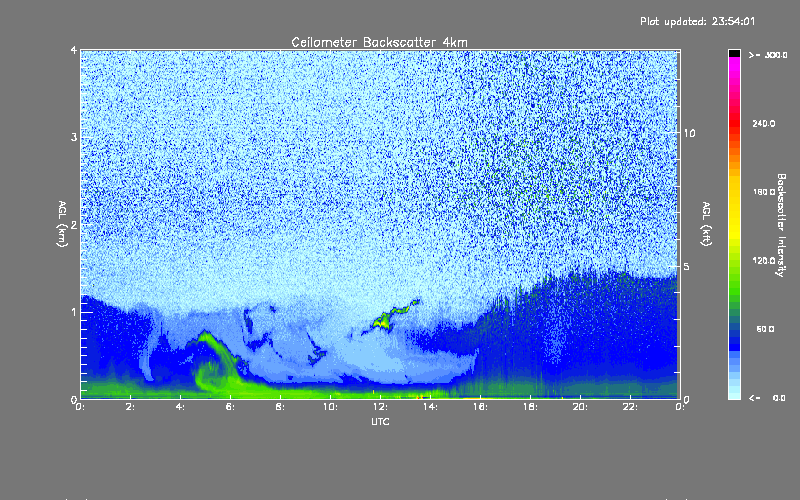Image resolution: width=800 pixels, height=500 pixels.
Task: Click the '180.0' colorbar value
Action: coord(764,192)
